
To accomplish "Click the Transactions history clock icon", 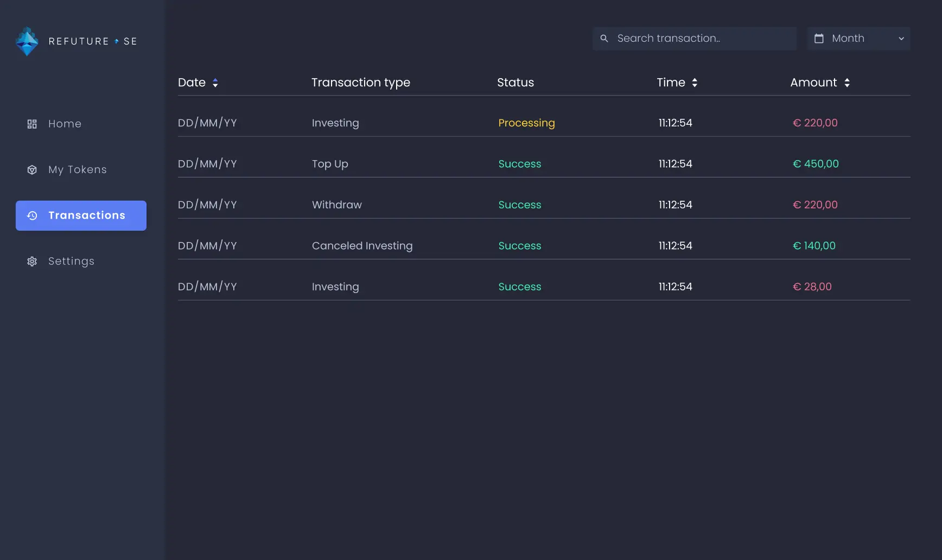I will coord(31,215).
